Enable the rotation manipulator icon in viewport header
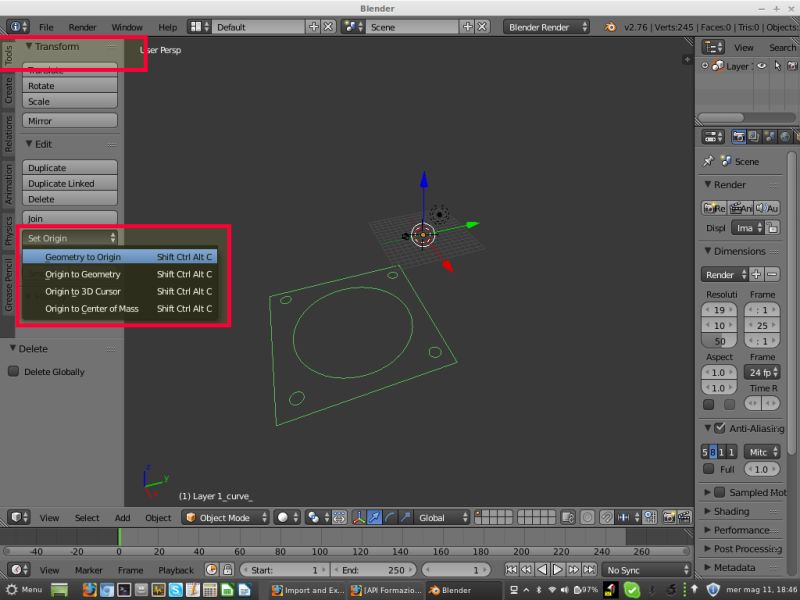800x600 pixels. 390,517
